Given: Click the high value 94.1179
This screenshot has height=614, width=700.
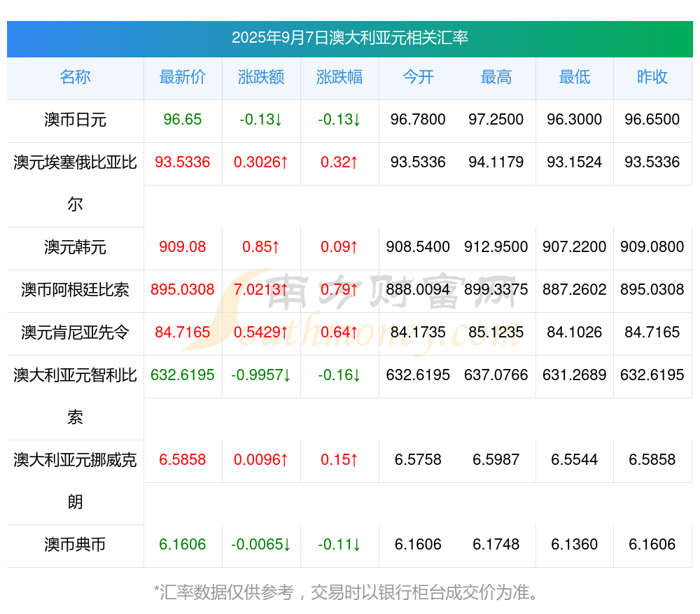Looking at the screenshot, I should (496, 162).
